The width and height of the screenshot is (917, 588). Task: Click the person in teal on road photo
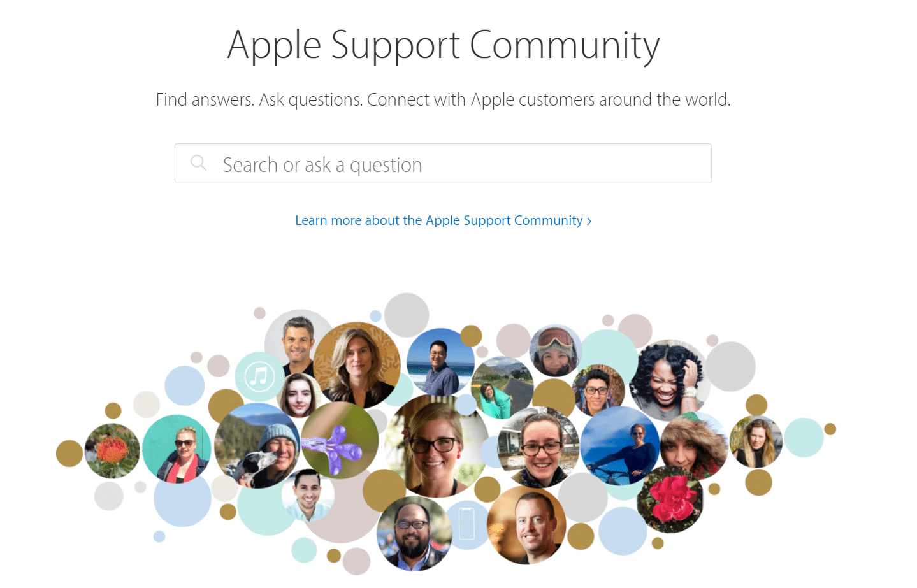[502, 387]
